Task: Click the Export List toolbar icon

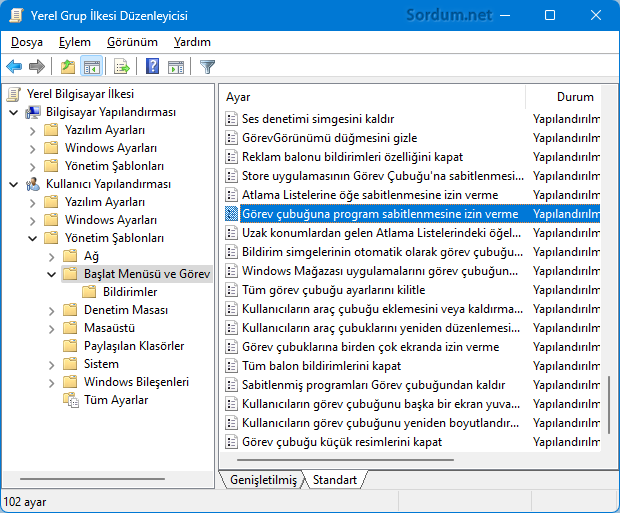Action: (x=122, y=66)
